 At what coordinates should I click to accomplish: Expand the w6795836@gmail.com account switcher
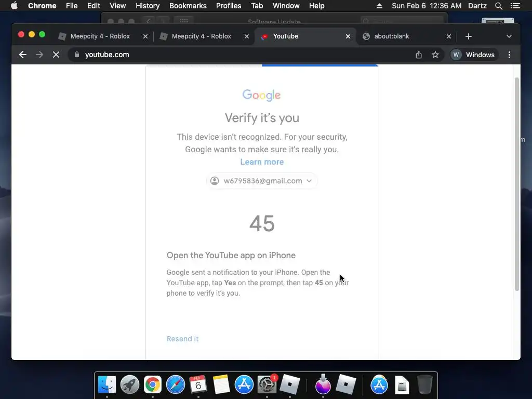click(x=262, y=181)
